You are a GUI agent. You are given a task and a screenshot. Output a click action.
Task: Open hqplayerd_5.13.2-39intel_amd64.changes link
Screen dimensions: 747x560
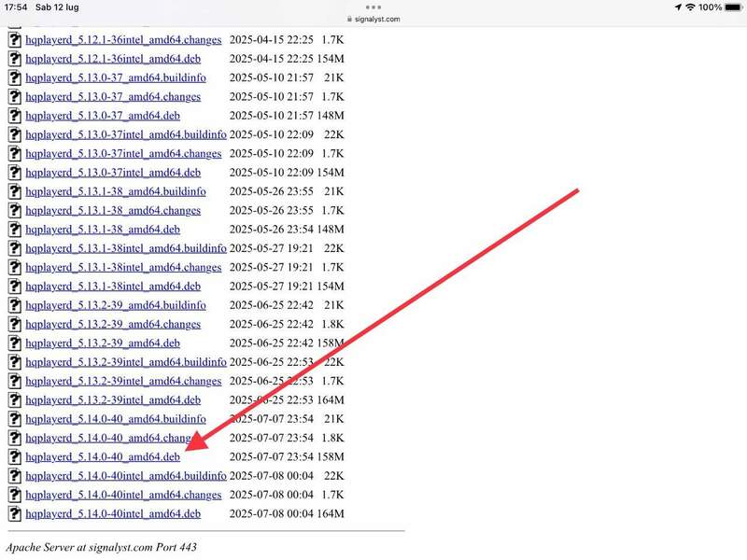click(123, 381)
